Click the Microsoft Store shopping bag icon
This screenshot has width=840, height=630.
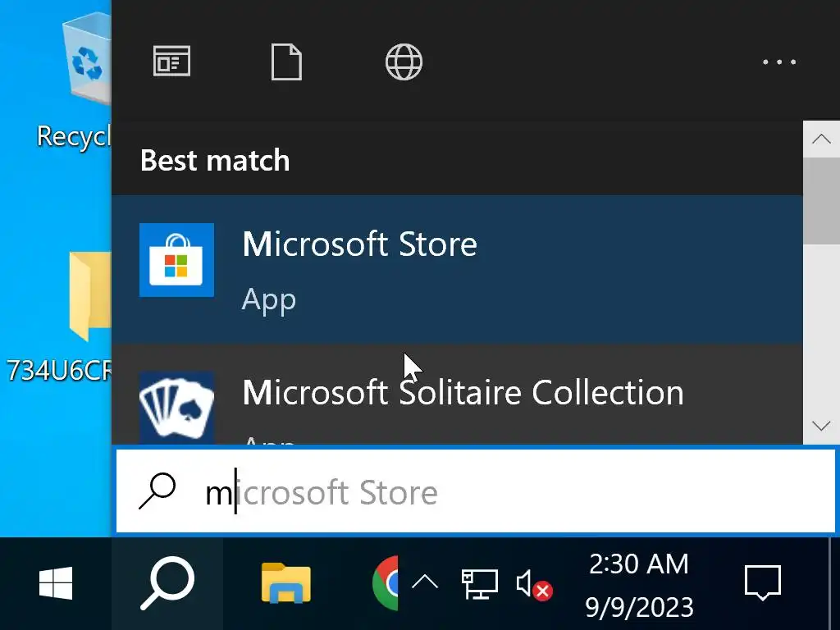(177, 260)
